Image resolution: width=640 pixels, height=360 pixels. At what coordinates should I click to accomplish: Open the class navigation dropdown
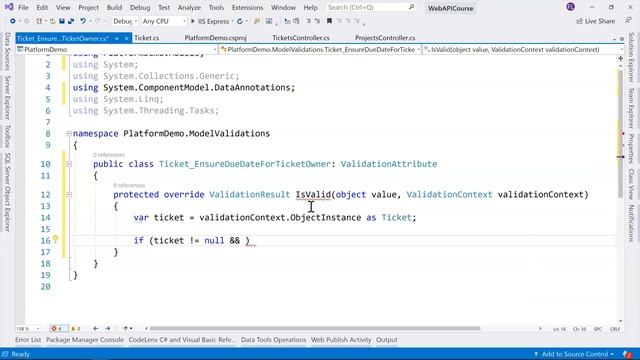pyautogui.click(x=320, y=49)
